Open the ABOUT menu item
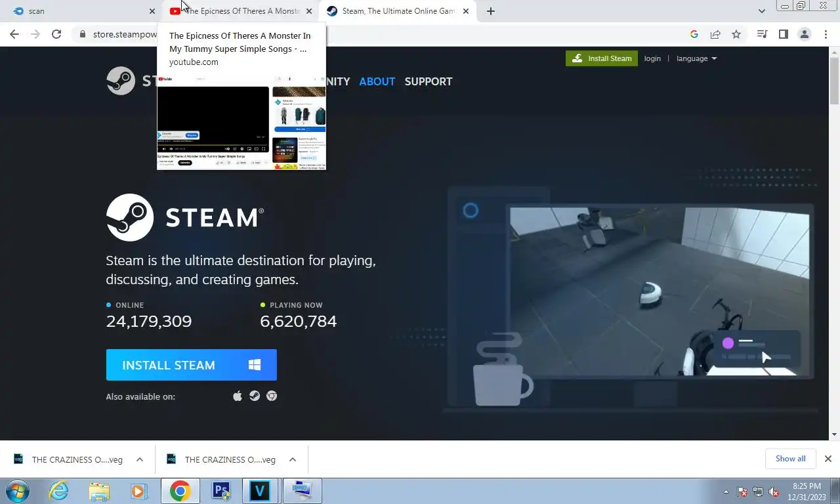This screenshot has width=840, height=504. coord(377,81)
